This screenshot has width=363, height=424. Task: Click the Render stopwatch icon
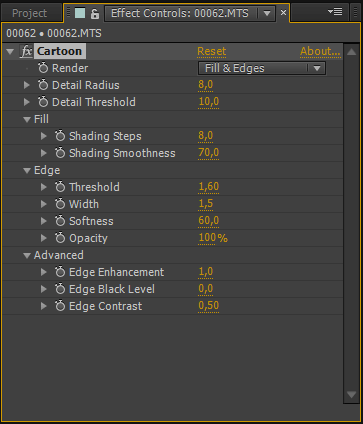43,68
